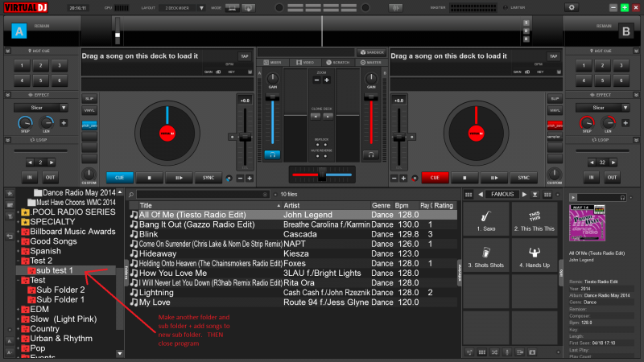Click favorites star in browser sidebar
The height and width of the screenshot is (362, 644).
[10, 193]
